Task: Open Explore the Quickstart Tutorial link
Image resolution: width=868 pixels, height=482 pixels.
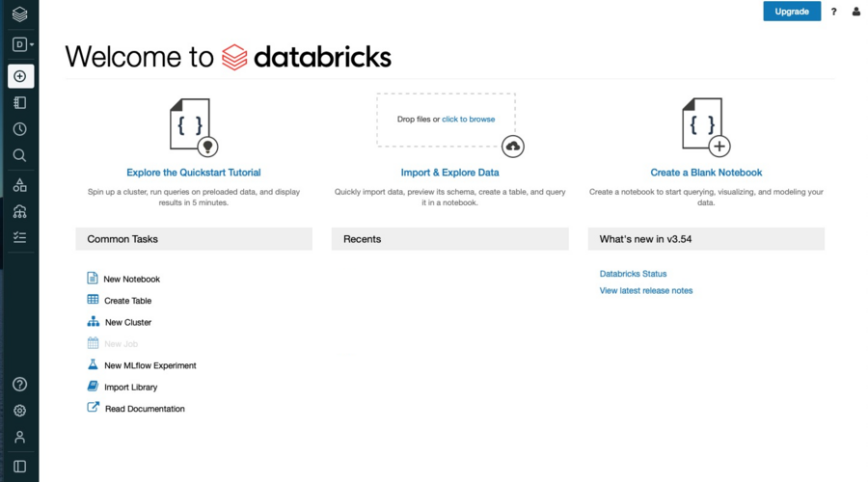Action: pos(194,173)
